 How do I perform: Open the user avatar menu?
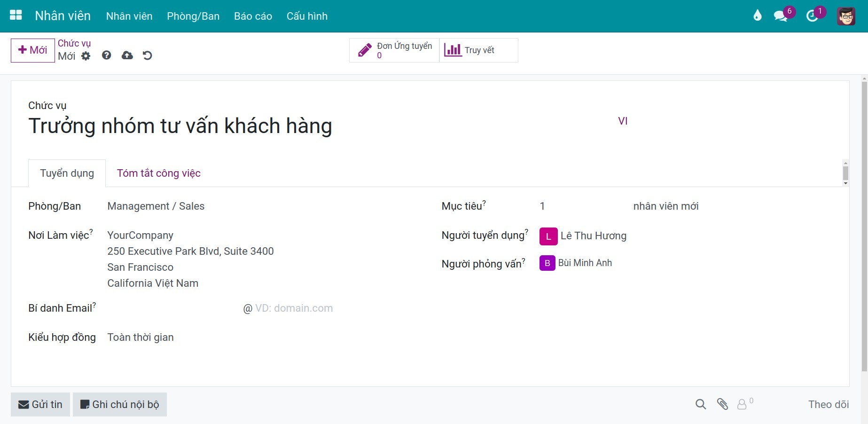tap(846, 16)
